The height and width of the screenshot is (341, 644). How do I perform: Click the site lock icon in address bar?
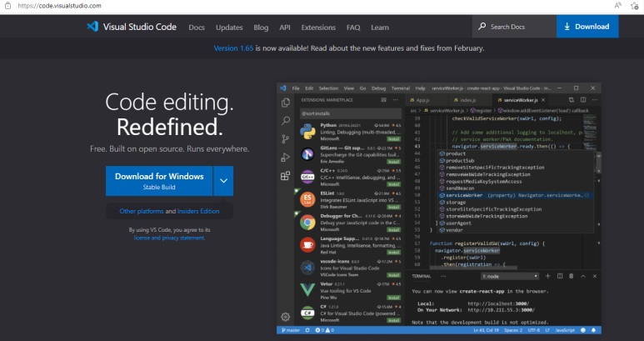coord(7,6)
